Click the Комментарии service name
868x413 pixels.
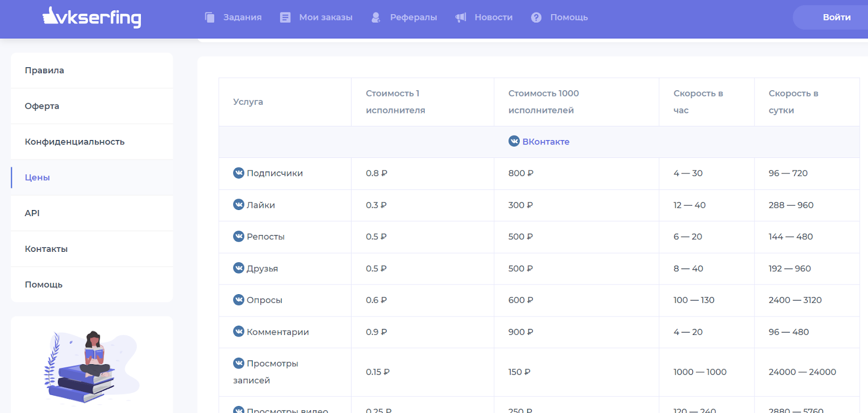(x=278, y=332)
